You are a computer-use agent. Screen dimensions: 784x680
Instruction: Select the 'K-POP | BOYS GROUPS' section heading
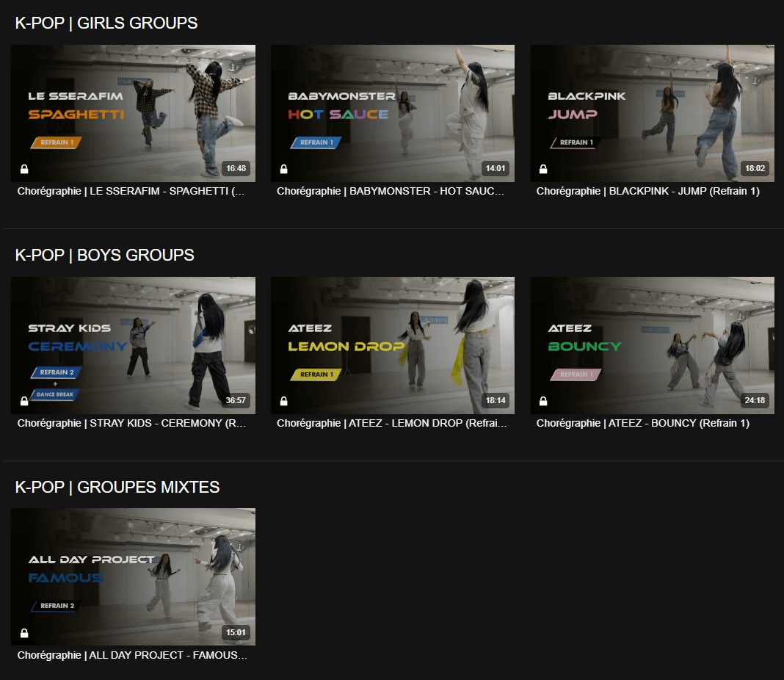coord(105,256)
